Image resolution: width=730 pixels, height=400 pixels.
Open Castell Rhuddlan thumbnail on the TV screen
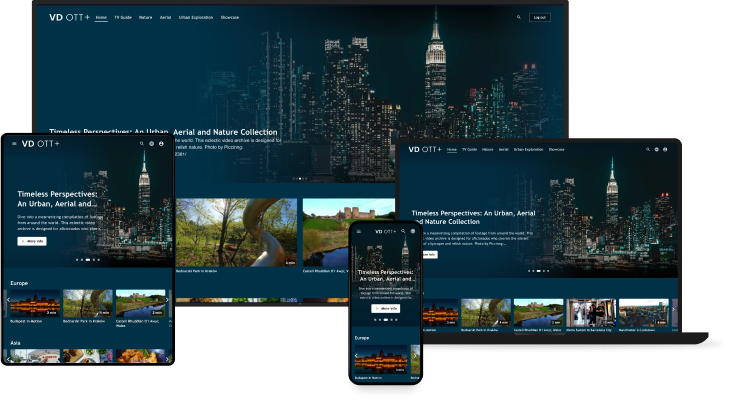(349, 232)
